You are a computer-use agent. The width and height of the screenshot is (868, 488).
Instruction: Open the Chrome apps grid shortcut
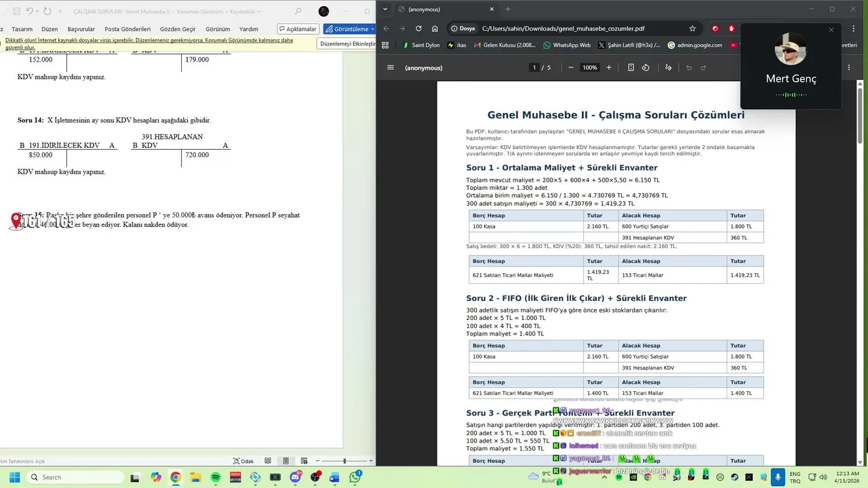click(385, 45)
